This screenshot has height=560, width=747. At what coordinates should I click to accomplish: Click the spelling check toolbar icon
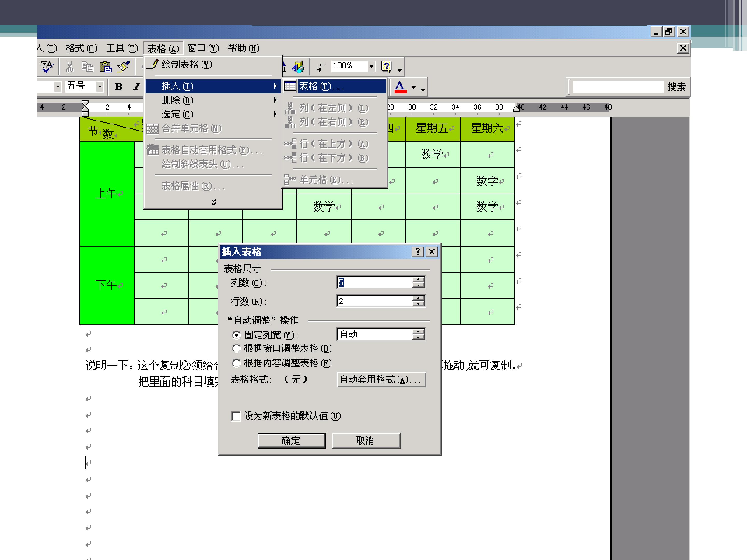click(47, 66)
